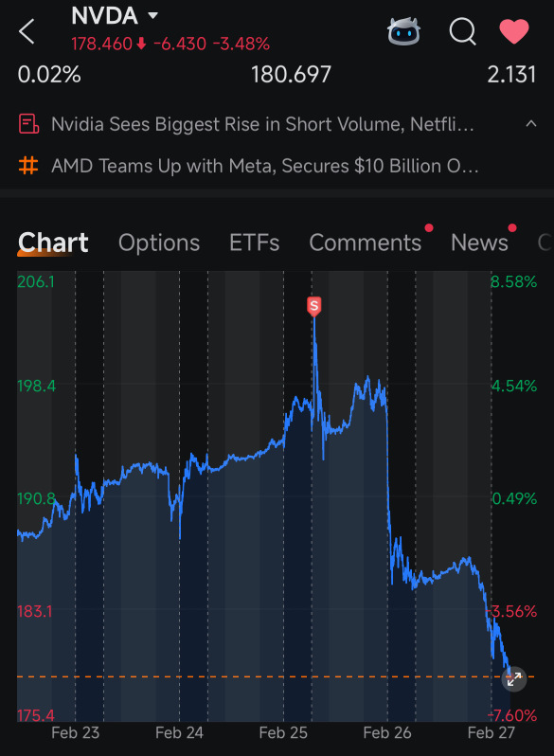Open the robot AI assistant icon

pos(403,32)
